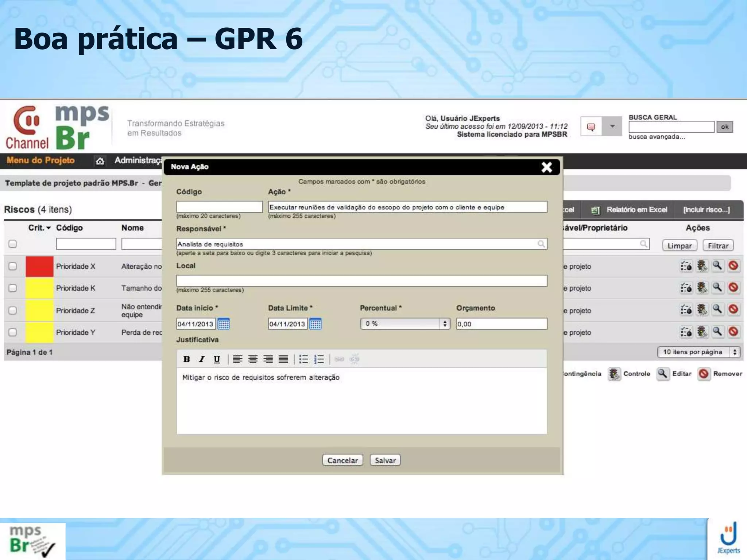Click the Local input field
This screenshot has height=560, width=747.
[x=361, y=281]
